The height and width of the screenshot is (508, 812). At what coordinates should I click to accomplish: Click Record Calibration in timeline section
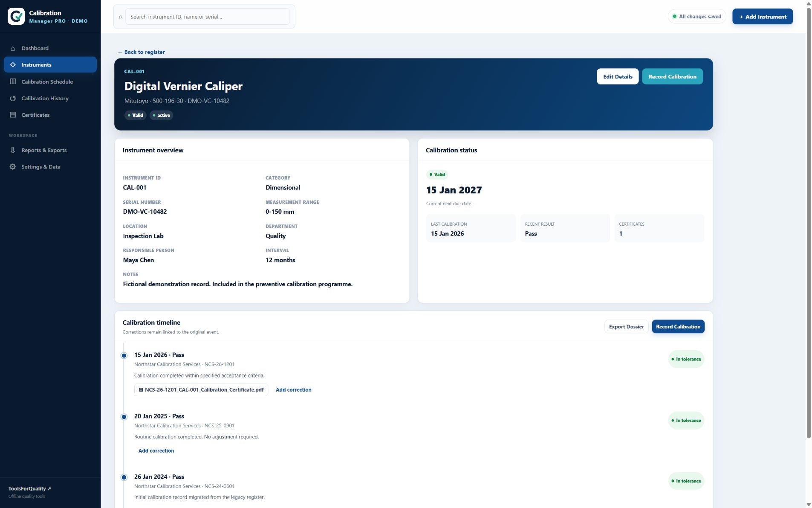[x=678, y=327]
